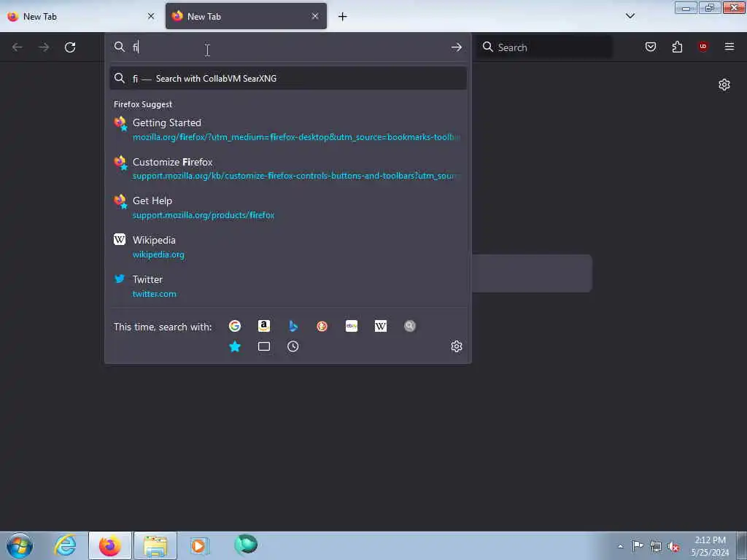Viewport: 747px width, 560px height.
Task: Search this time with gray magnifier engine
Action: point(410,326)
